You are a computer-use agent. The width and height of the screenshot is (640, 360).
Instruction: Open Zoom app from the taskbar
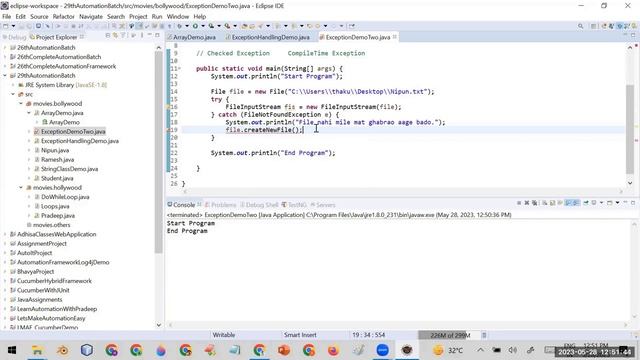pyautogui.click(x=382, y=350)
